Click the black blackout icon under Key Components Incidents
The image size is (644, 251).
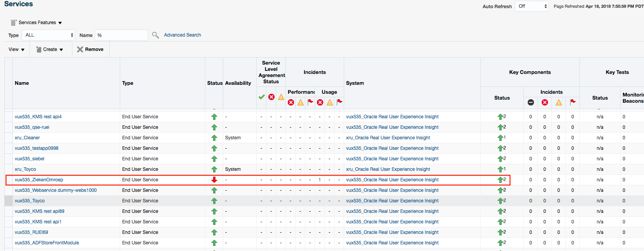531,102
